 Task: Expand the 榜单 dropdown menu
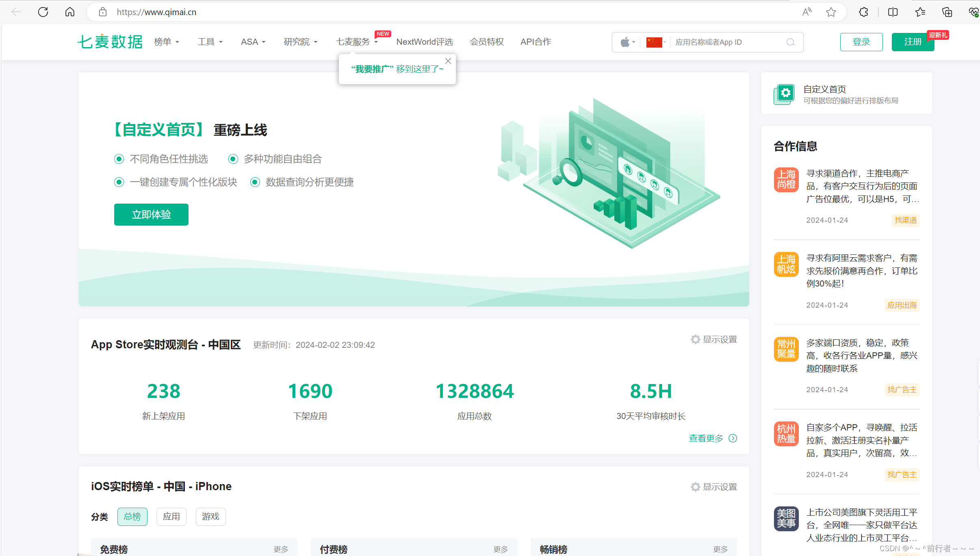167,42
